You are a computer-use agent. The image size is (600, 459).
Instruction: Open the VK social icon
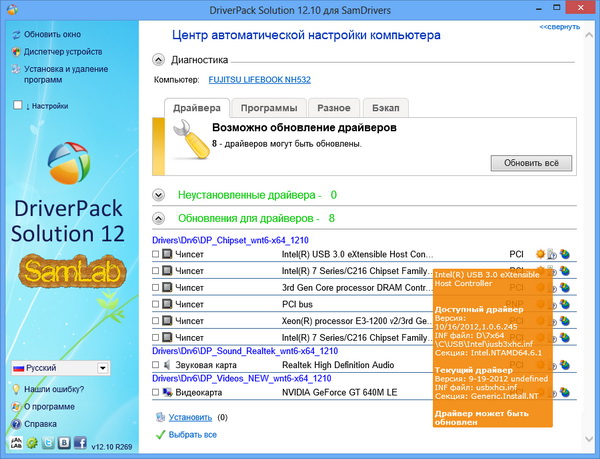(64, 443)
